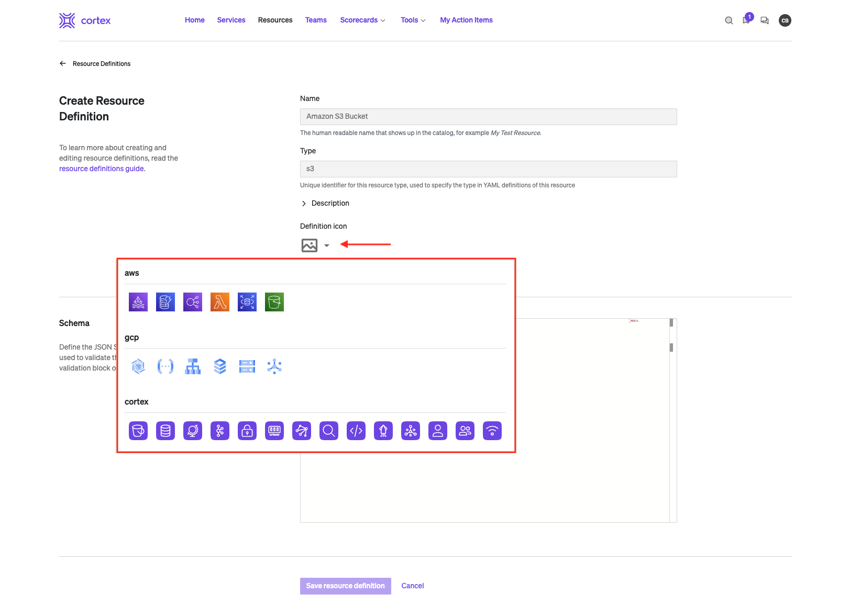Click the Name field with Amazon S3 Bucket
Image resolution: width=850 pixels, height=616 pixels.
[x=489, y=117]
